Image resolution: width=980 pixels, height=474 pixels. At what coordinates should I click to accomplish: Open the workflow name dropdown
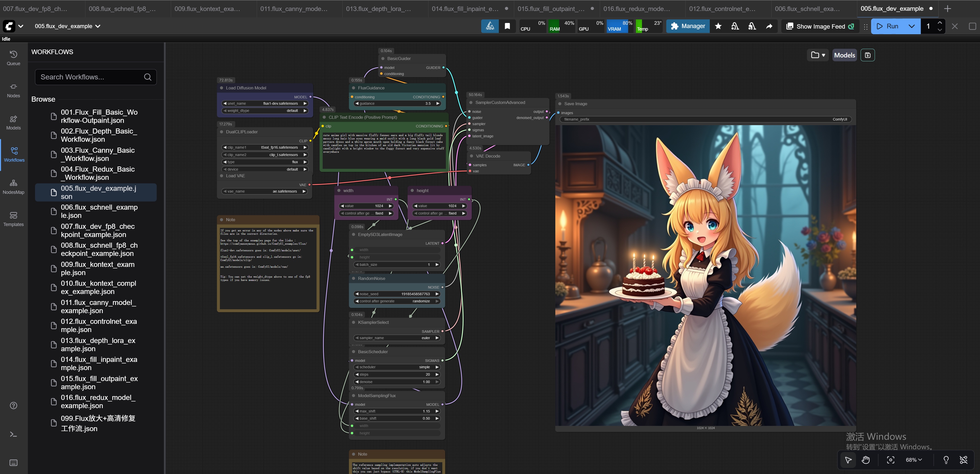click(98, 26)
